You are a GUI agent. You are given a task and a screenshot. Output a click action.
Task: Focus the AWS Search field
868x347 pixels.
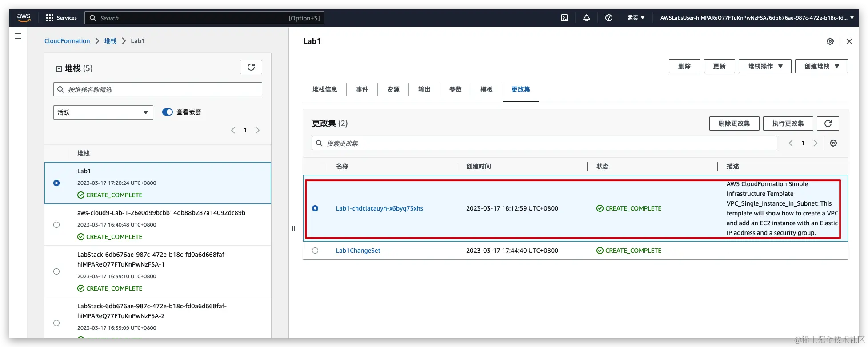(x=204, y=18)
